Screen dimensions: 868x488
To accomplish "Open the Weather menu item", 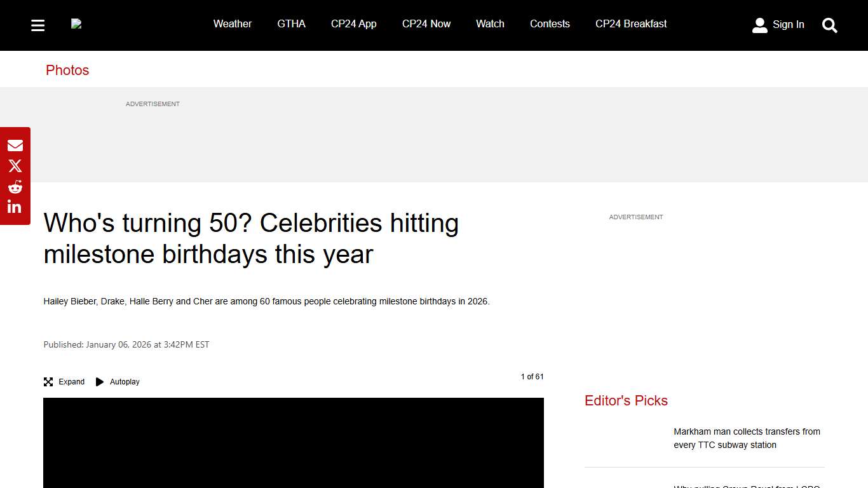I will pos(233,24).
